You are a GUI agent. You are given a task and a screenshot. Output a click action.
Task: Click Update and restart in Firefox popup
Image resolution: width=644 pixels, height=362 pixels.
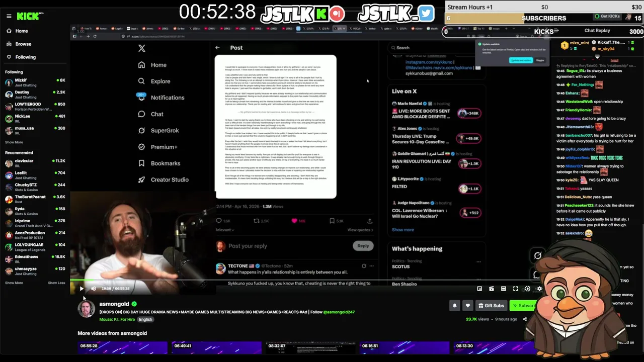pos(521,60)
